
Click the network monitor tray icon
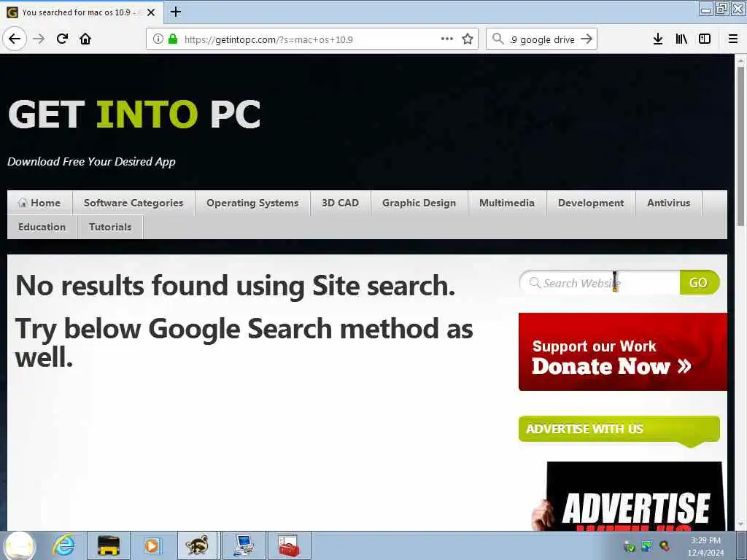coord(646,546)
